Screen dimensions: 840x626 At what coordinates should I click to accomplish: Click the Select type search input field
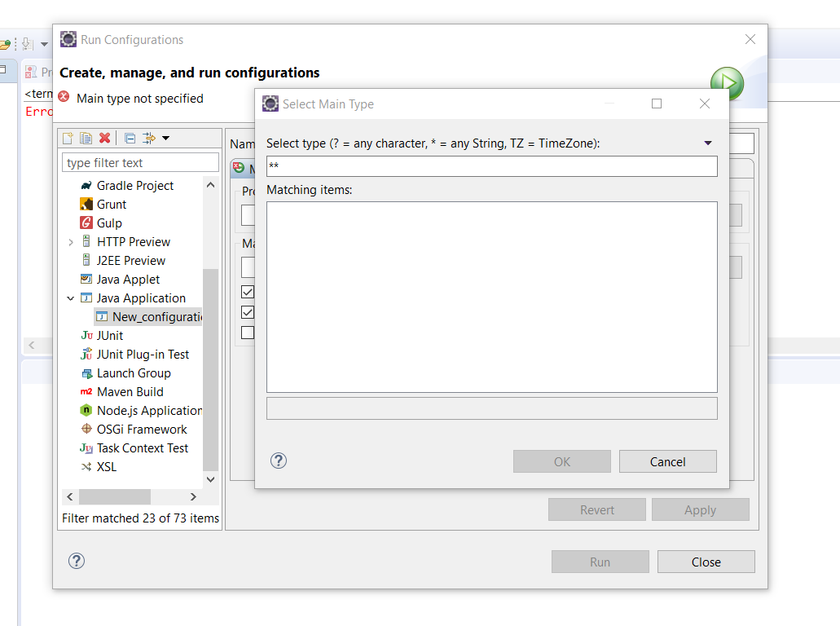[492, 166]
